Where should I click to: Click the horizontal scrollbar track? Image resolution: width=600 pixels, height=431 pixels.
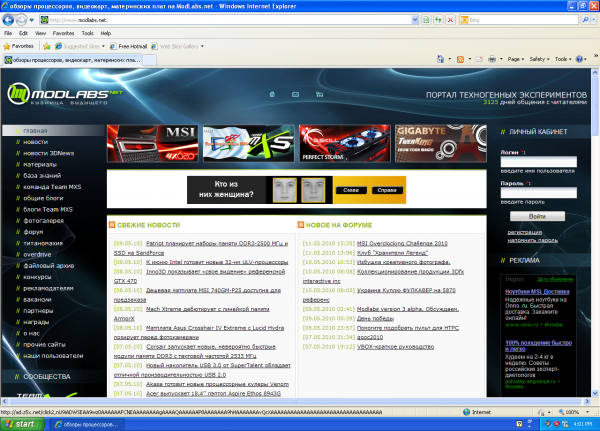[x=295, y=401]
